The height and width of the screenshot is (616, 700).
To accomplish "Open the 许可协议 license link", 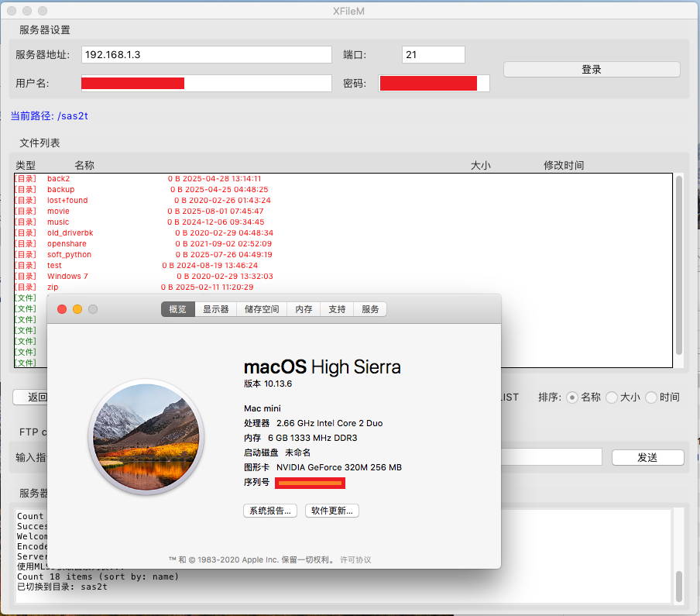I will point(355,559).
